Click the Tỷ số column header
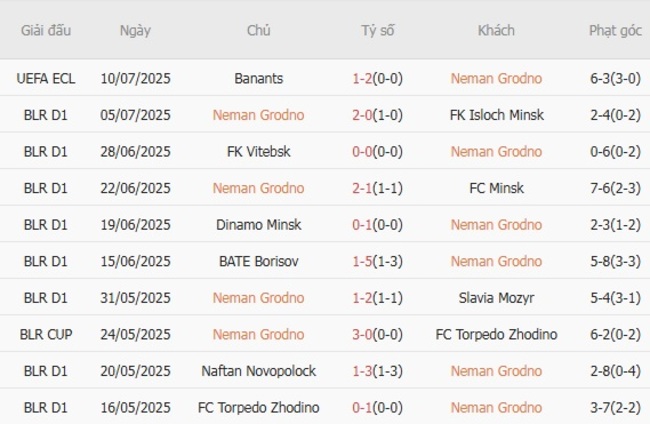This screenshot has height=424, width=650. [378, 30]
